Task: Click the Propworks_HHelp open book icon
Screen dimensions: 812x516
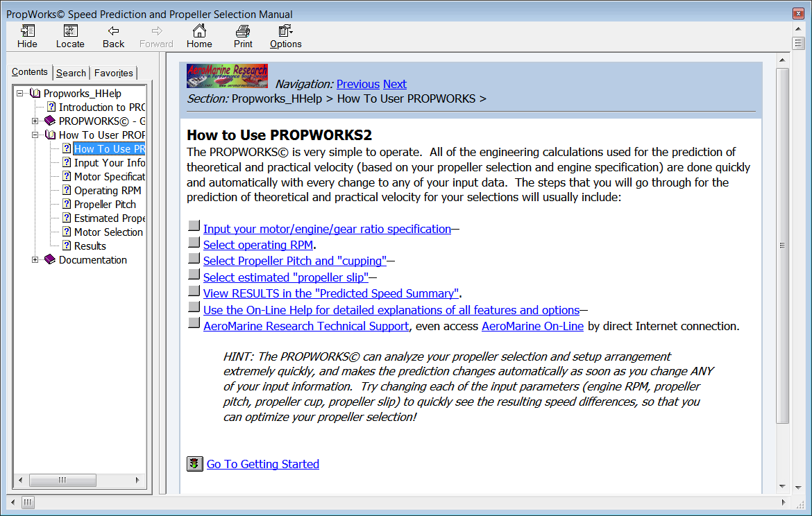Action: click(x=35, y=93)
